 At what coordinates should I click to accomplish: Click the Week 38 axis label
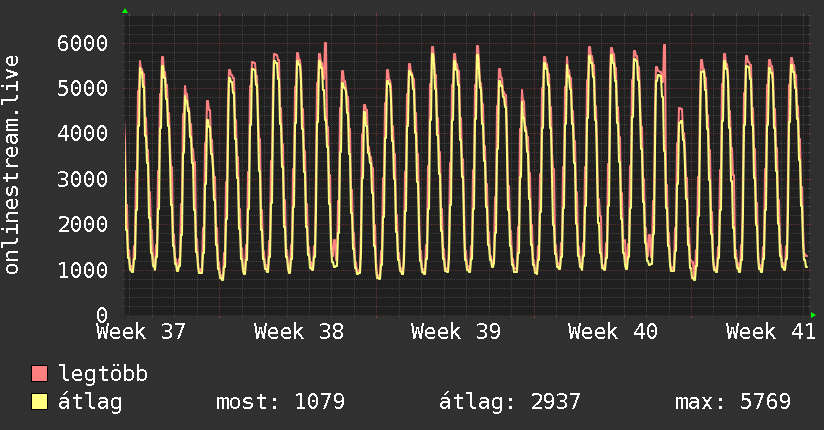pyautogui.click(x=298, y=332)
